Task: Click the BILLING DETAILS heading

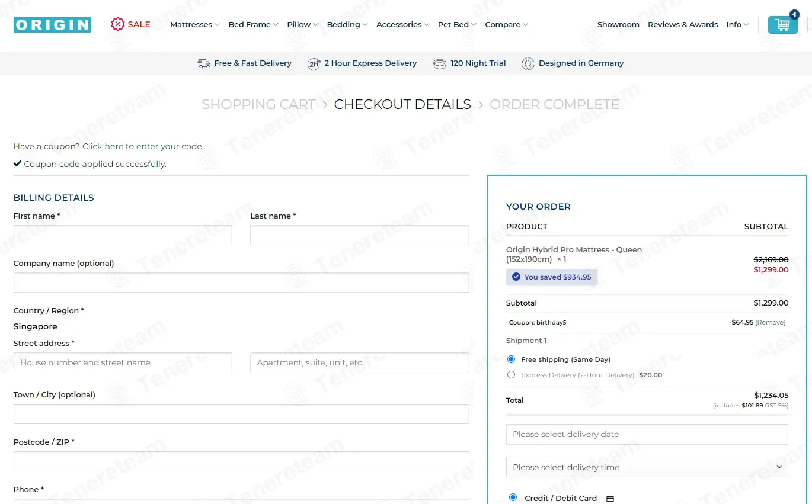Action: [54, 198]
